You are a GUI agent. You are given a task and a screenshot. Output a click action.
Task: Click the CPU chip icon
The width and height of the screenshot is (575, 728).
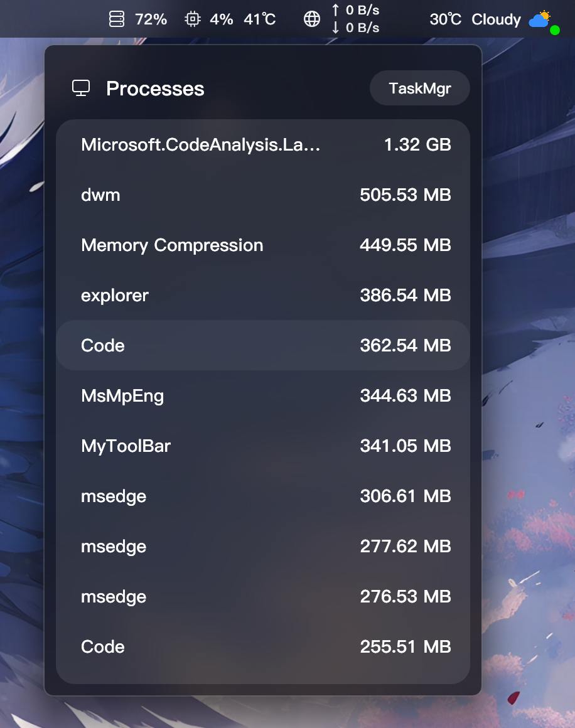pyautogui.click(x=193, y=19)
